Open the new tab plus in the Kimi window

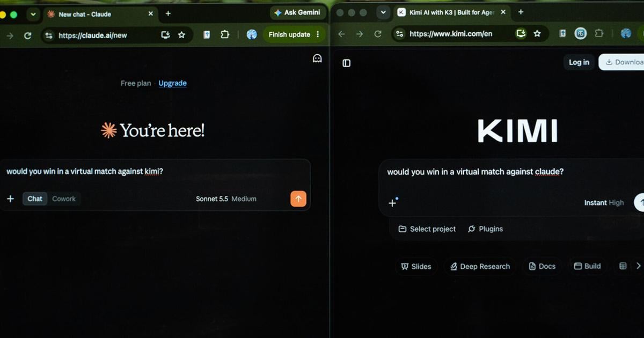(521, 12)
